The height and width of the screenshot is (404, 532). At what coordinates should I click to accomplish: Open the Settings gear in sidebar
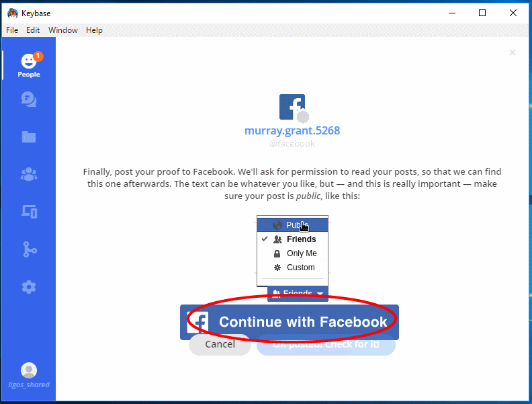29,287
